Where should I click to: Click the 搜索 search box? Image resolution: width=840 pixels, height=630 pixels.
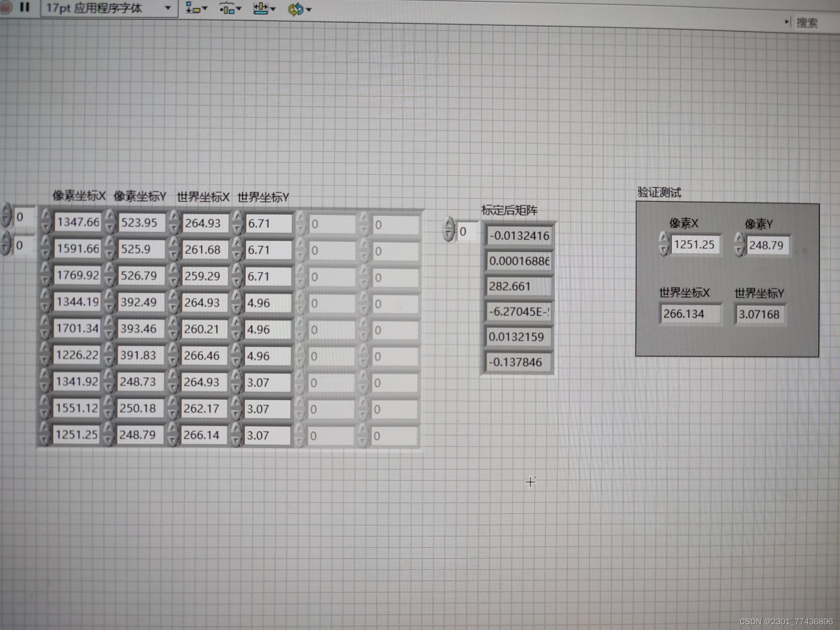click(x=806, y=22)
